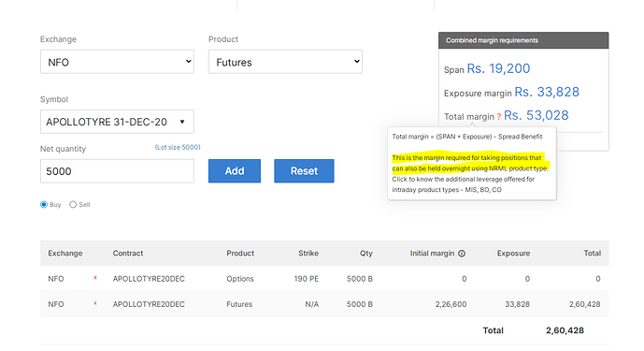Select the Buy radio button

(44, 204)
